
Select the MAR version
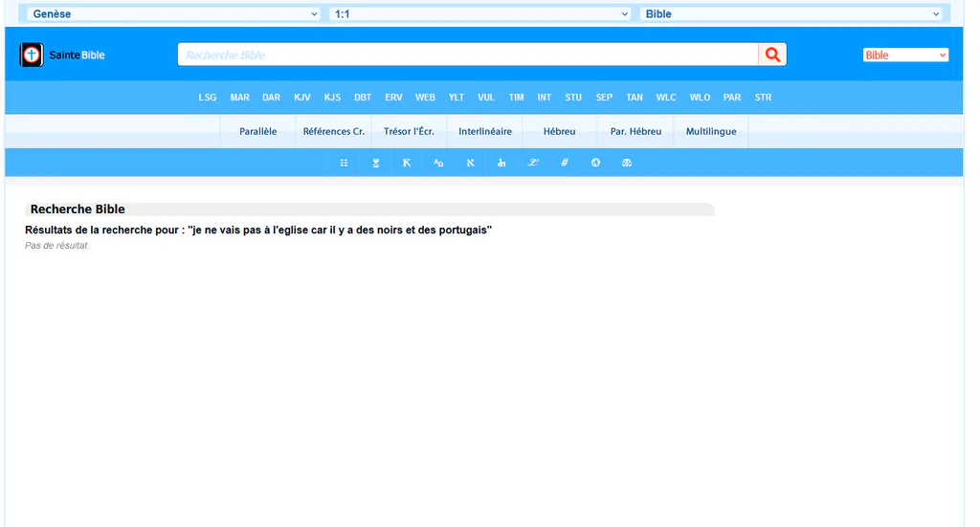point(239,98)
